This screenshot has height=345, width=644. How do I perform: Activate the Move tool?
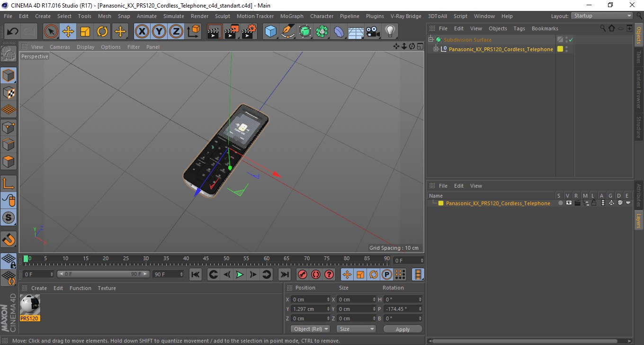[x=68, y=32]
